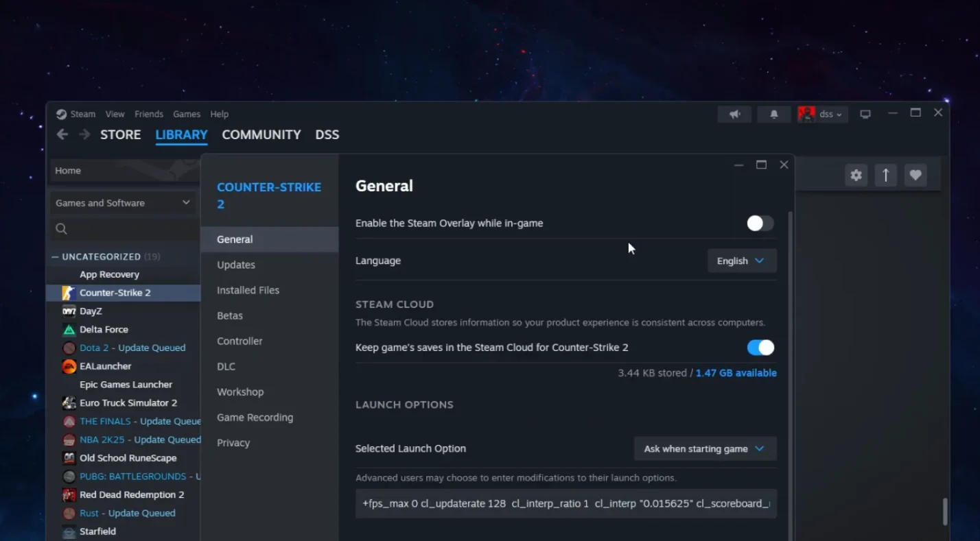The image size is (980, 541).
Task: Click the 1.47 GB available link
Action: pyautogui.click(x=736, y=373)
